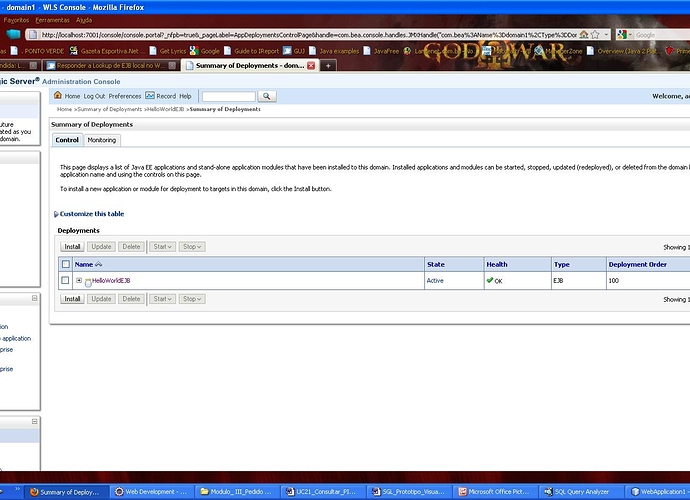The width and height of the screenshot is (690, 500).
Task: Click the console search input field
Action: pos(229,96)
